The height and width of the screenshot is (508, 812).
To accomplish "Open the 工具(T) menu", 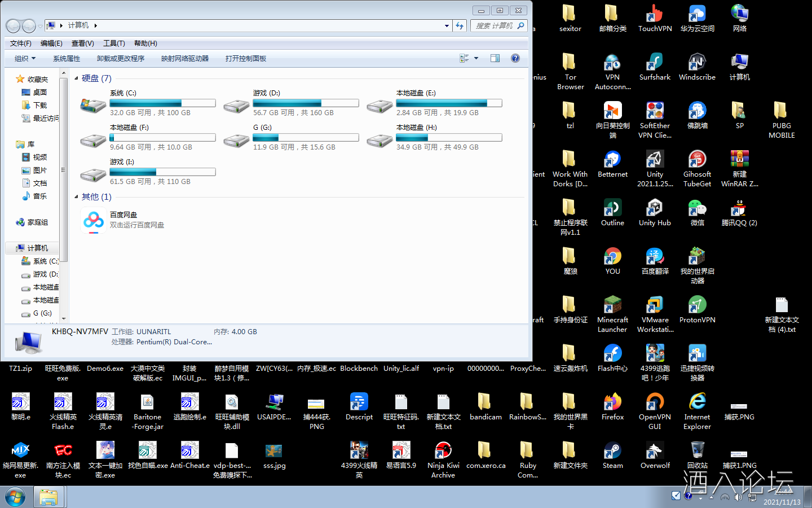I will (114, 43).
